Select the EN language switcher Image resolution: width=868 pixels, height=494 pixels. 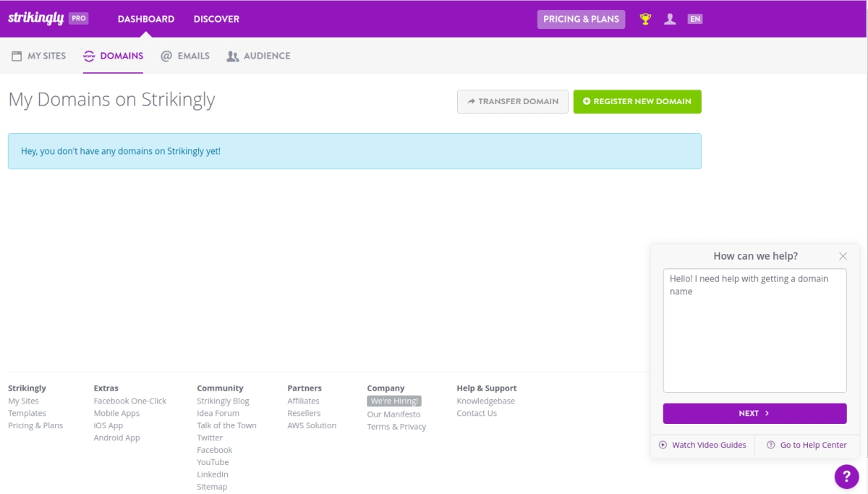point(695,18)
